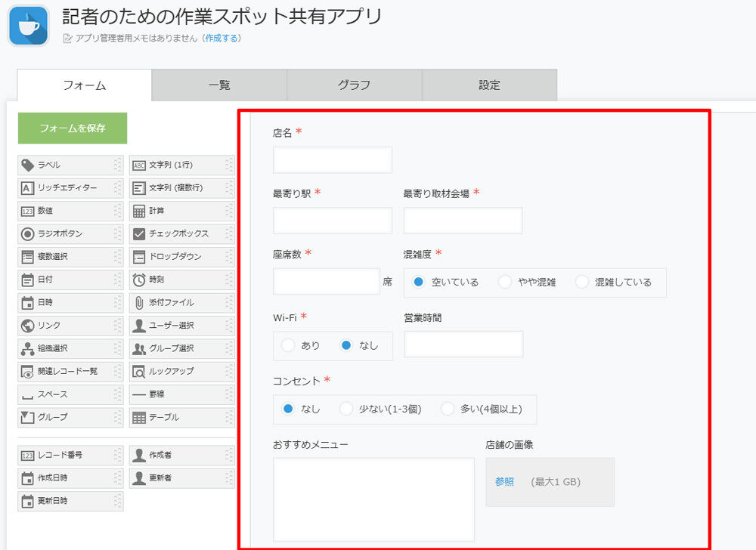
Task: Select the 計算 calculator icon
Action: coord(139,211)
